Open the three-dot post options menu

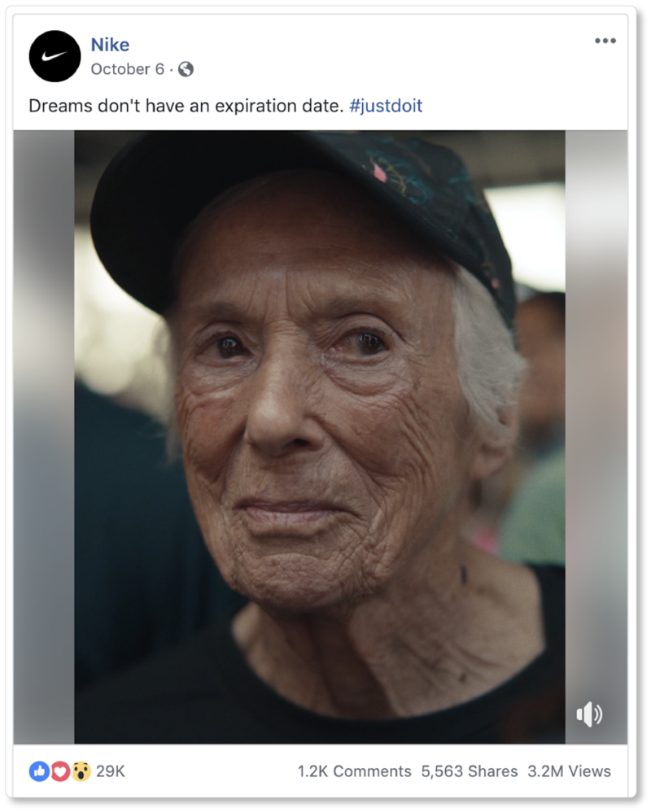coord(605,41)
